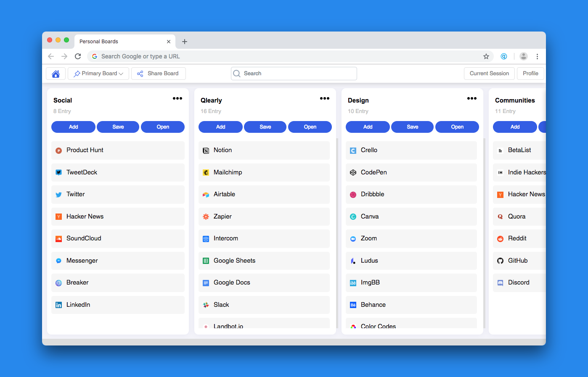Click the Mailchimp icon

pos(206,172)
